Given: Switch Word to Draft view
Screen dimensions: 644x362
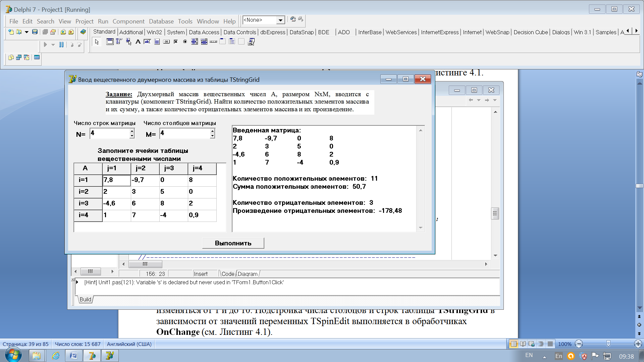Looking at the screenshot, I should click(550, 344).
